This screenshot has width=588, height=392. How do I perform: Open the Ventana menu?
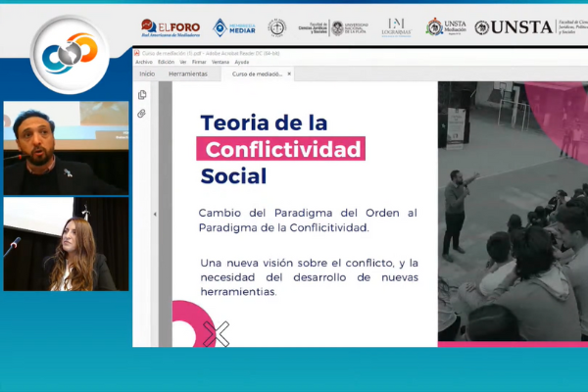220,62
